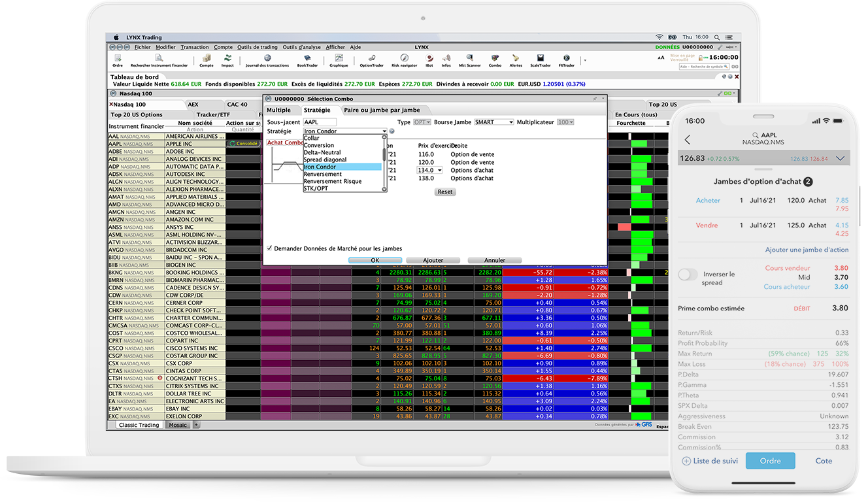Tap Liste de suivi on phone

pyautogui.click(x=710, y=461)
